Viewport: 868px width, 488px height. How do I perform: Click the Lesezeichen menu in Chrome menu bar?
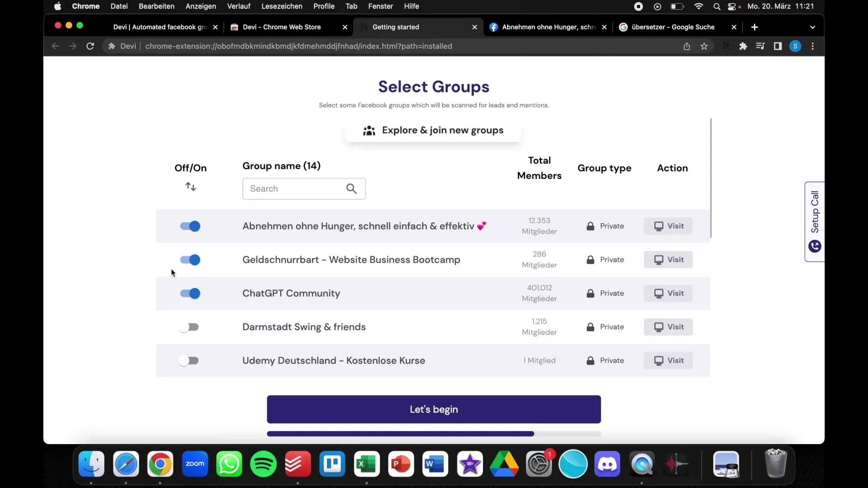coord(282,6)
